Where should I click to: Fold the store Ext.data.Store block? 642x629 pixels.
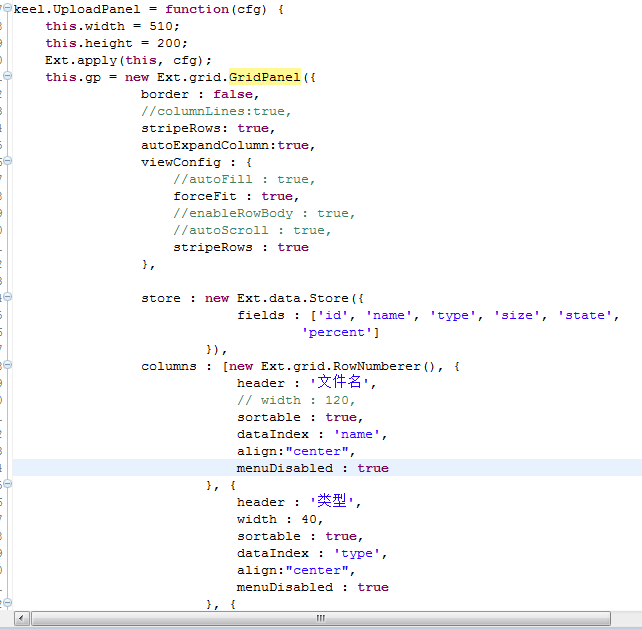coord(6,298)
